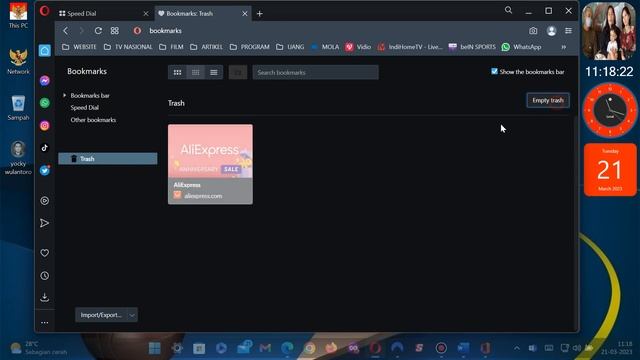Open FILM bookmarks folder

[171, 47]
